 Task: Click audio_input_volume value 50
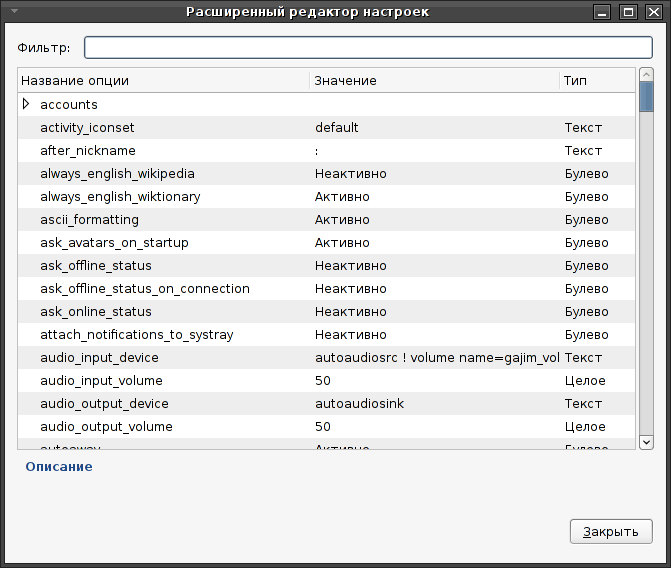[x=323, y=381]
